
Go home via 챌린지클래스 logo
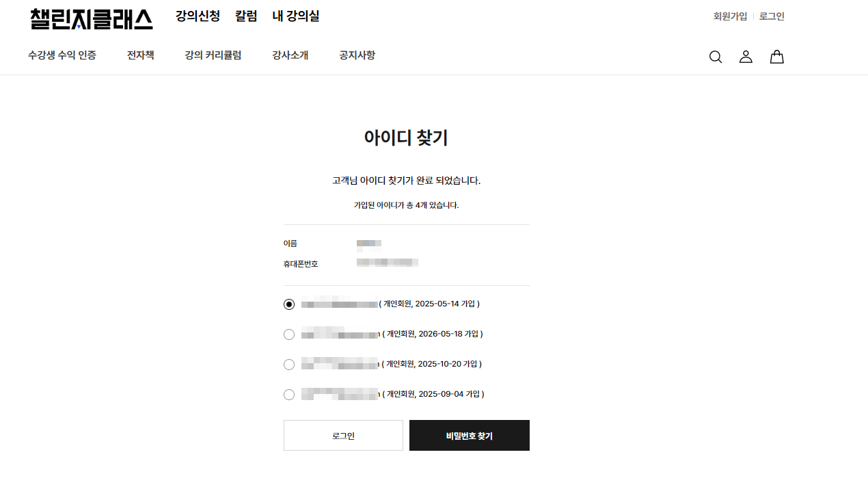(x=92, y=18)
